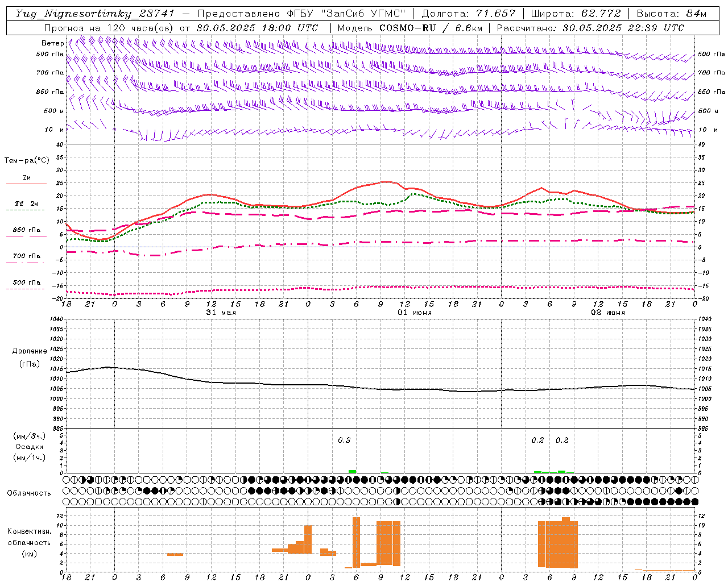Image resolution: width=728 pixels, height=582 pixels.
Task: Click the (гПа) pressure unit label
Action: (30, 364)
